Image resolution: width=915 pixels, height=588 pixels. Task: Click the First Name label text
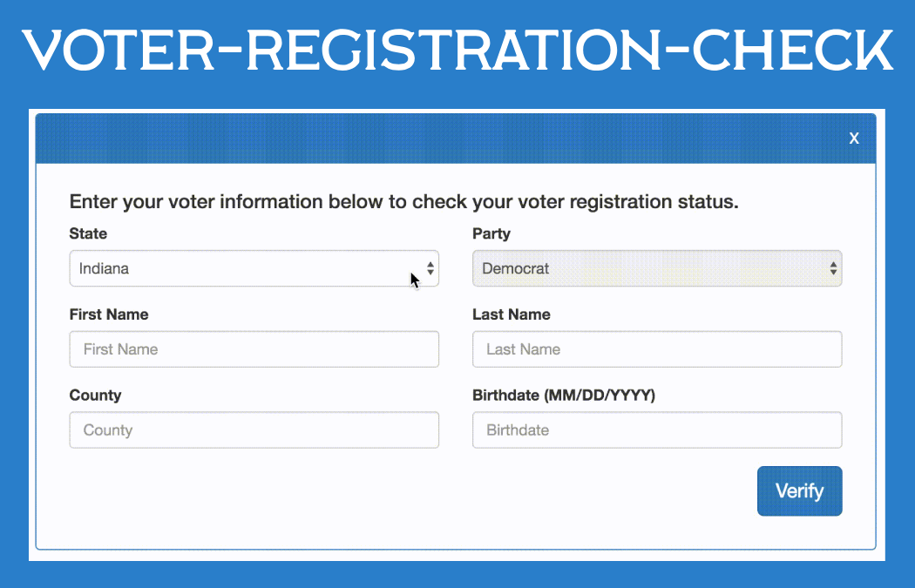coord(109,314)
